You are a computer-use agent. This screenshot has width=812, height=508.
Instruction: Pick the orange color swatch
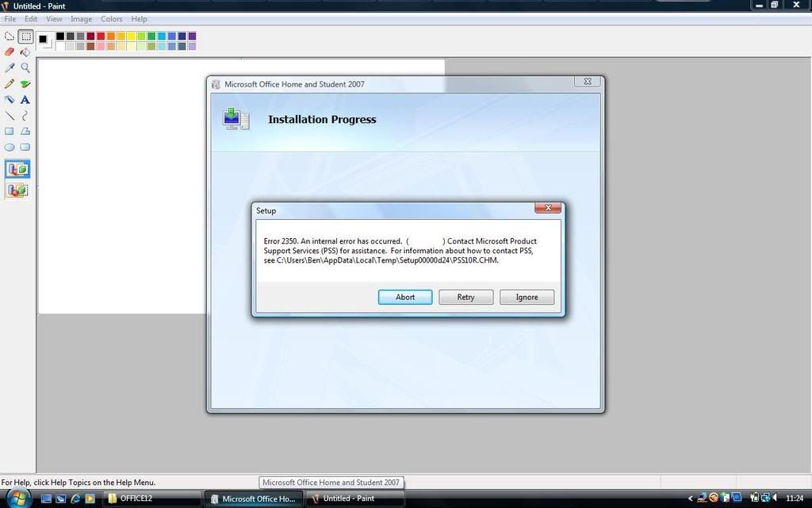point(111,36)
